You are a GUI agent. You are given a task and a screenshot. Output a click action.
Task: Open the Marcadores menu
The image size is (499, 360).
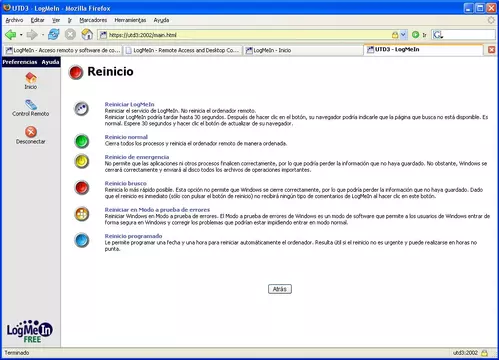93,20
